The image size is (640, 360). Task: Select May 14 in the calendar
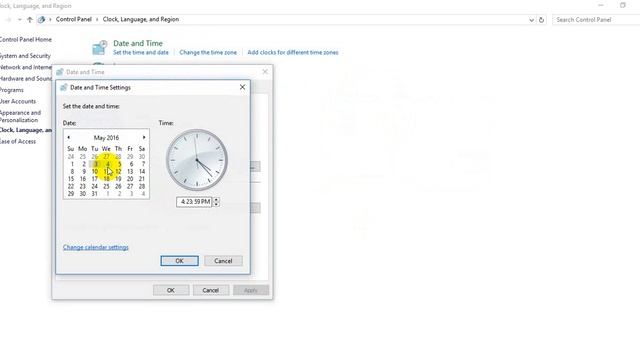coord(142,171)
